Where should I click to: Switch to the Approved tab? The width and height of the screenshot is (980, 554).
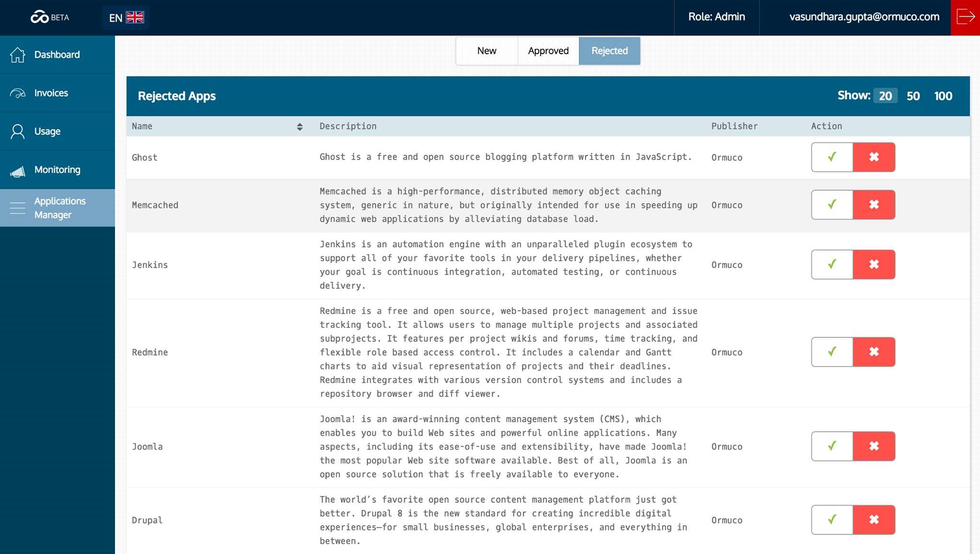point(548,51)
